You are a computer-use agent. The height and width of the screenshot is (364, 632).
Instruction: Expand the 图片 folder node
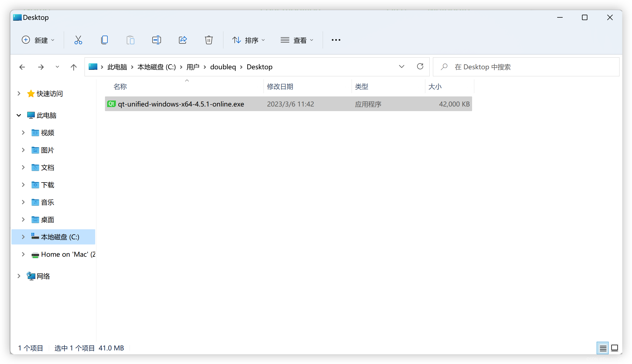[23, 150]
